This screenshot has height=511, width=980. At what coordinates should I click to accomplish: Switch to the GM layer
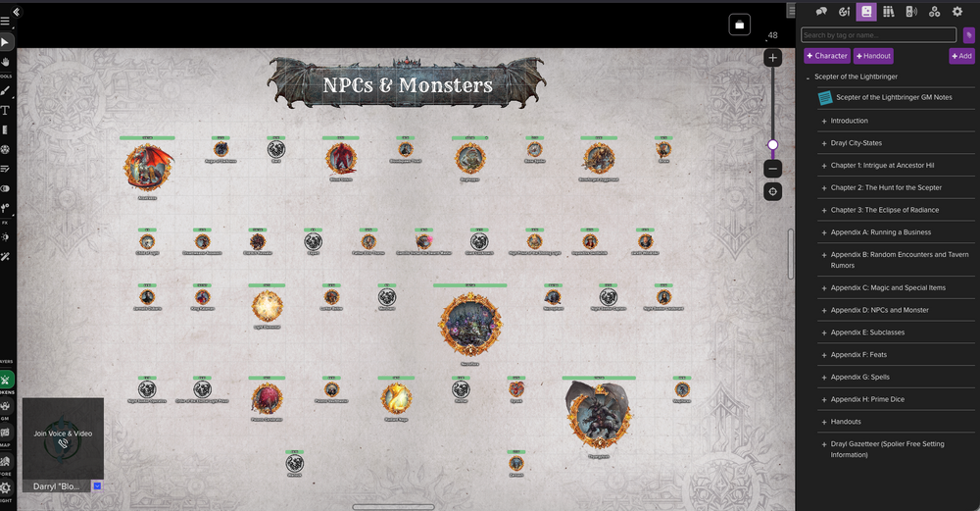[x=6, y=407]
